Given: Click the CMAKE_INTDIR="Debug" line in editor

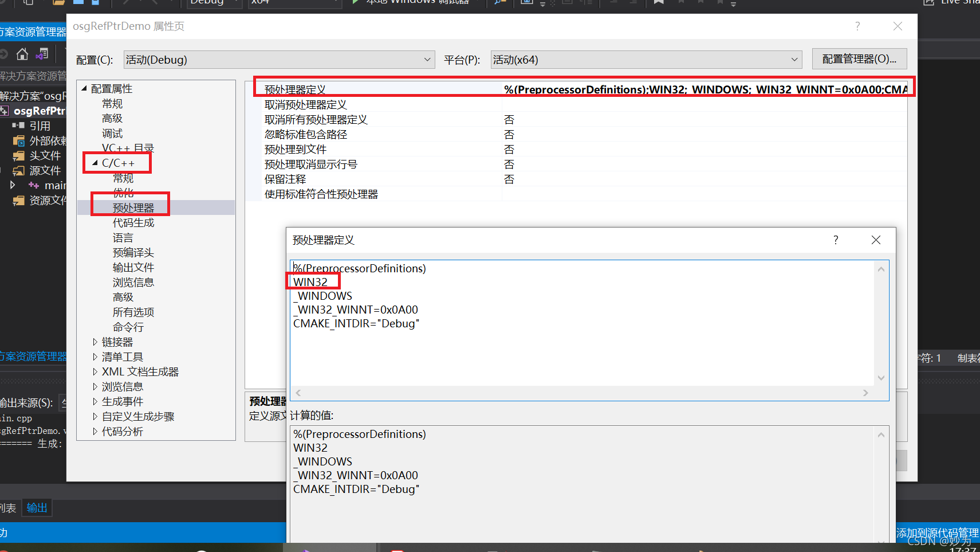Looking at the screenshot, I should pyautogui.click(x=356, y=323).
